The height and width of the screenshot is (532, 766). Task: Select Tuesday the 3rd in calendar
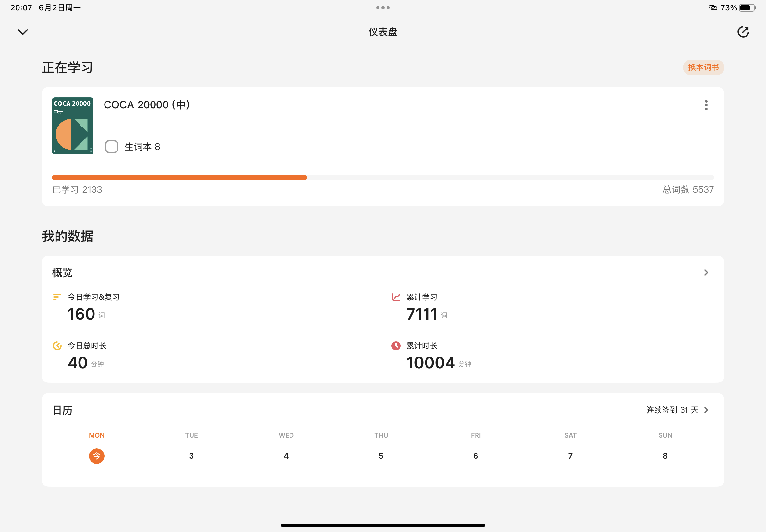pyautogui.click(x=191, y=456)
